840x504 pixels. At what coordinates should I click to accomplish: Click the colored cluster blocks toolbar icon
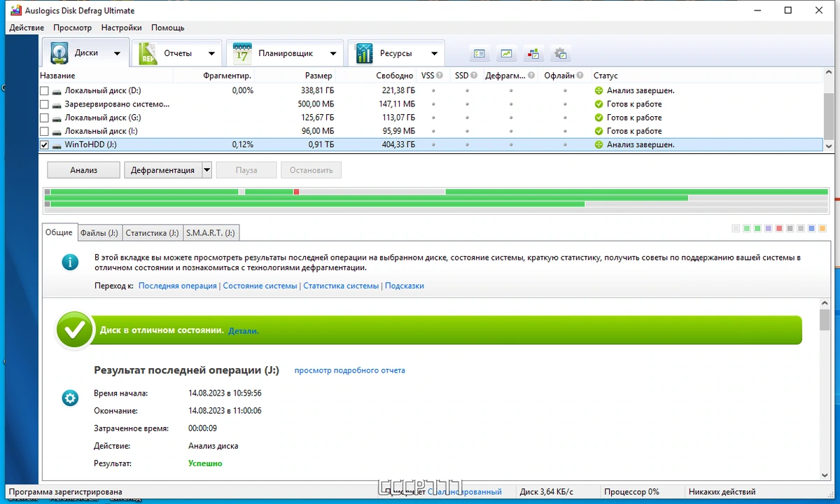coord(533,53)
